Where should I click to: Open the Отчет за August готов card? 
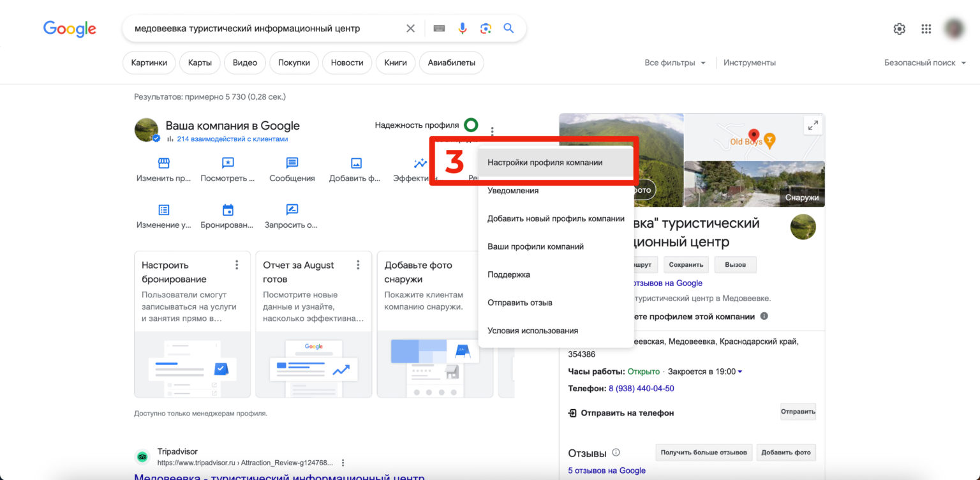tap(313, 324)
